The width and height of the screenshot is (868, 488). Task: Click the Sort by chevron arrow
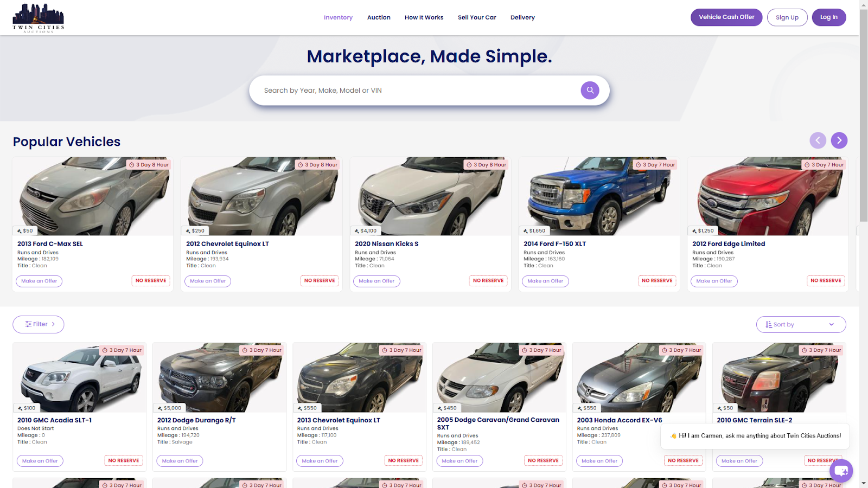point(831,324)
